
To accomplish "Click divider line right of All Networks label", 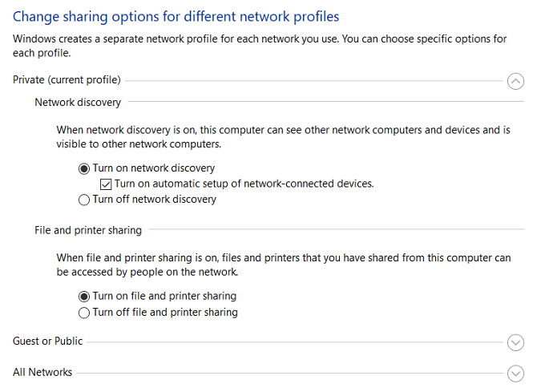I will [289, 373].
